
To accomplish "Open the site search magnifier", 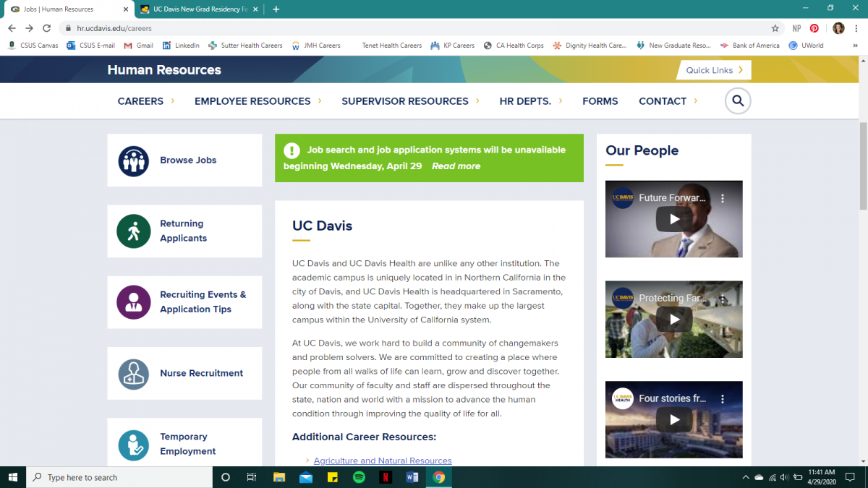I will [x=738, y=101].
